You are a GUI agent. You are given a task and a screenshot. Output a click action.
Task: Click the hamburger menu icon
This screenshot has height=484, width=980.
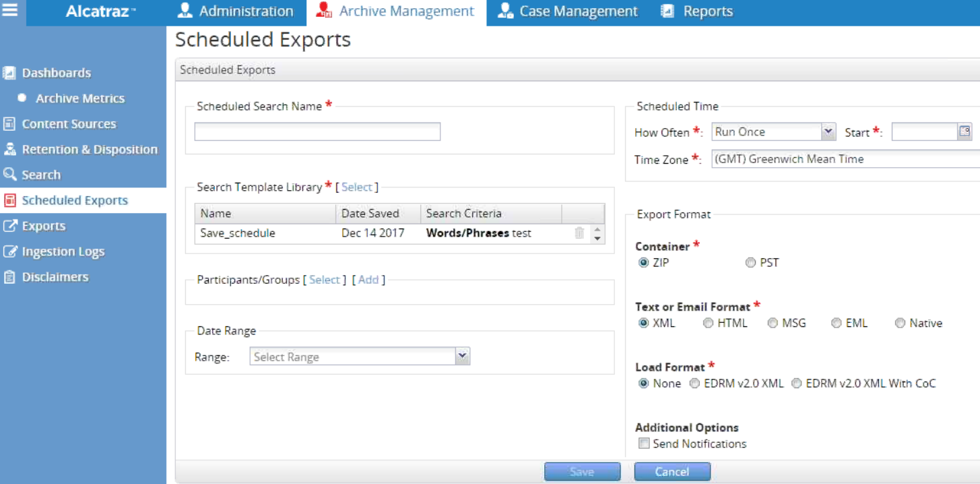pyautogui.click(x=10, y=11)
